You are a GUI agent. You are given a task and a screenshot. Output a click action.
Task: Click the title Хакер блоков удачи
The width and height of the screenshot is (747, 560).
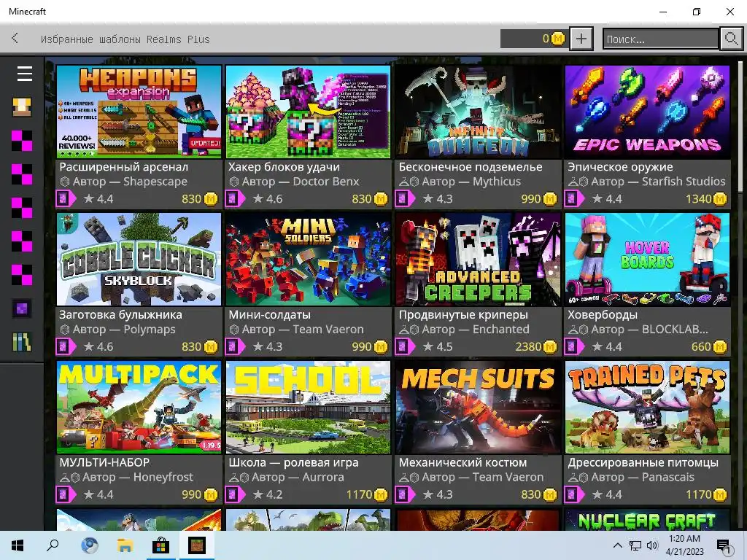click(x=284, y=167)
